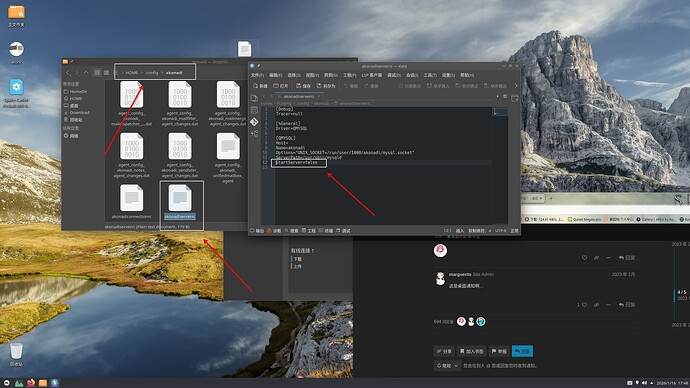Click .config in Dolphin breadcrumb path
The height and width of the screenshot is (388, 690).
[x=152, y=73]
